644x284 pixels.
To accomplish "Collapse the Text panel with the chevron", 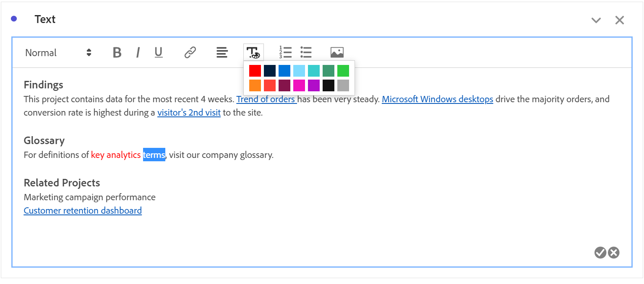I will pyautogui.click(x=596, y=20).
